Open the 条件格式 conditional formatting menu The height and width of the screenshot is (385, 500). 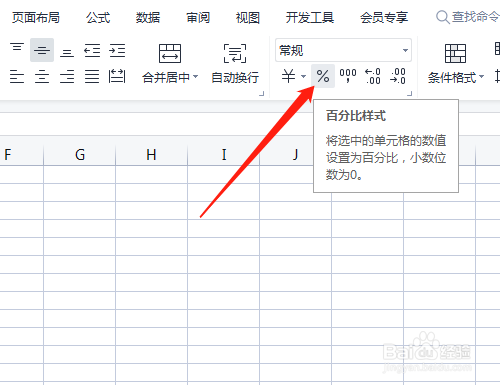click(455, 78)
